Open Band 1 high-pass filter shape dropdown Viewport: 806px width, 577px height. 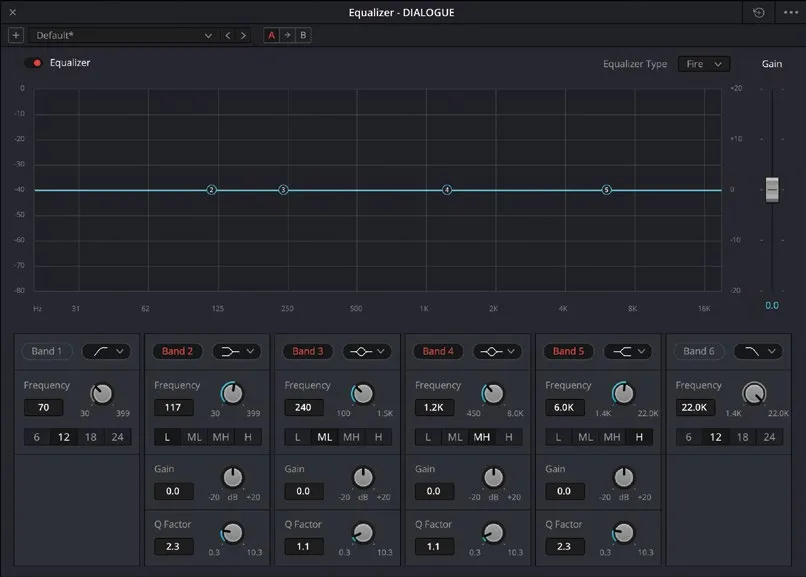[107, 351]
